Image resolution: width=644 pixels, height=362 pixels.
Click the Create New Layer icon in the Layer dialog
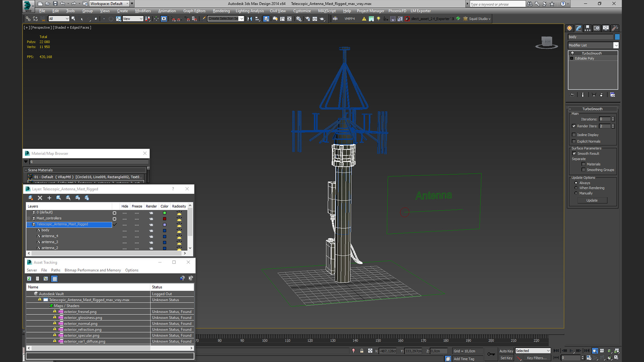[31, 198]
